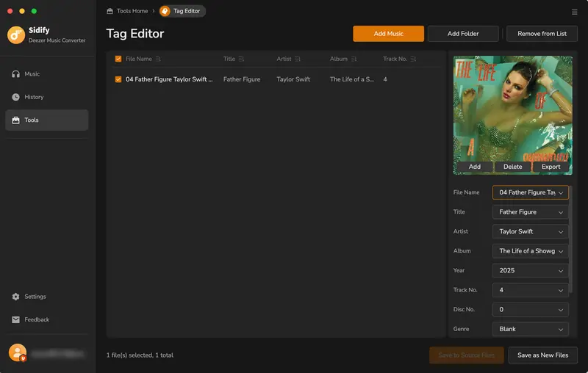Open History section in the sidebar
Screen dimensions: 588x373
[x=47, y=97]
